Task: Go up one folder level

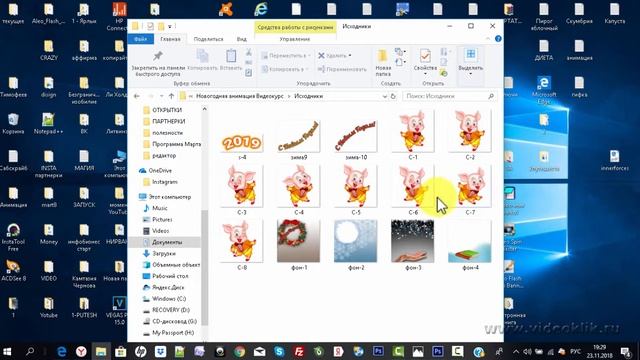Action: click(171, 96)
